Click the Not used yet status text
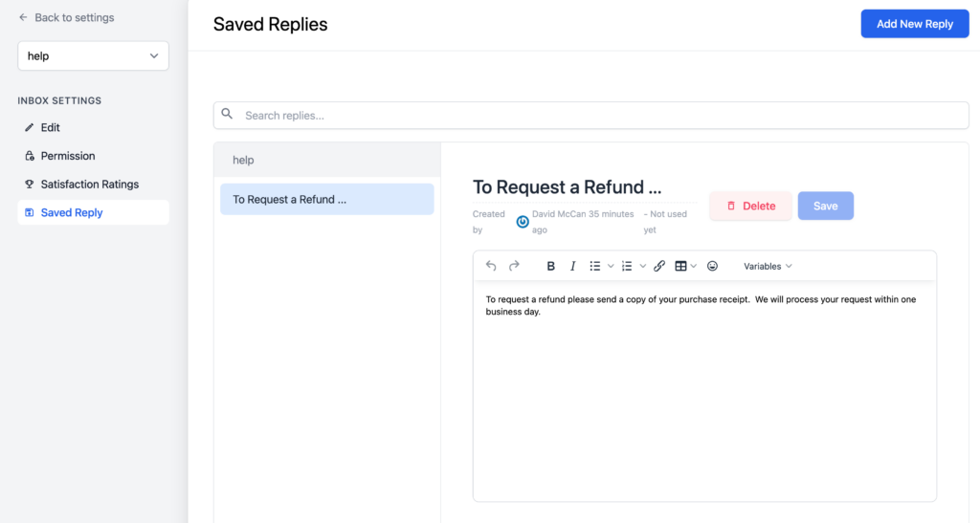This screenshot has height=523, width=980. click(x=665, y=222)
